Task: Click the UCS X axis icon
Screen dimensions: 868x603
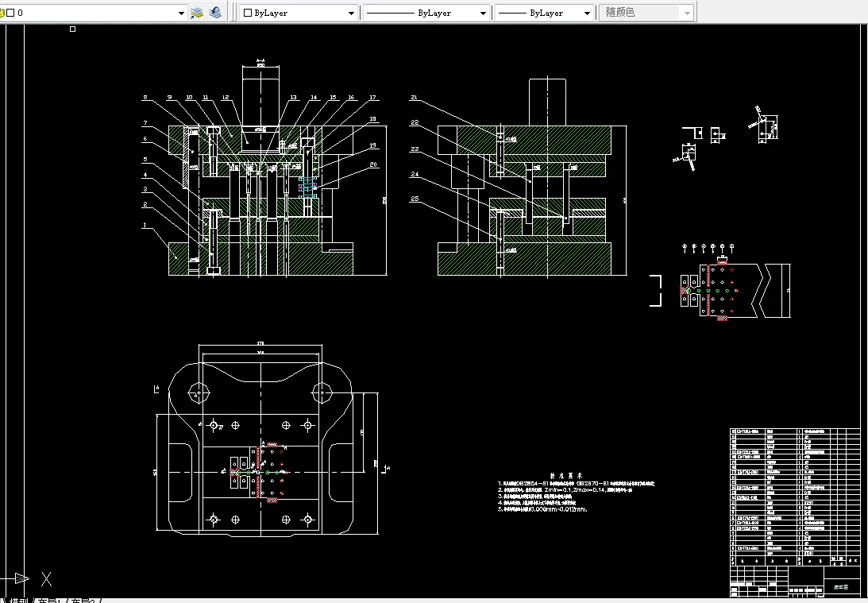Action: (x=47, y=579)
